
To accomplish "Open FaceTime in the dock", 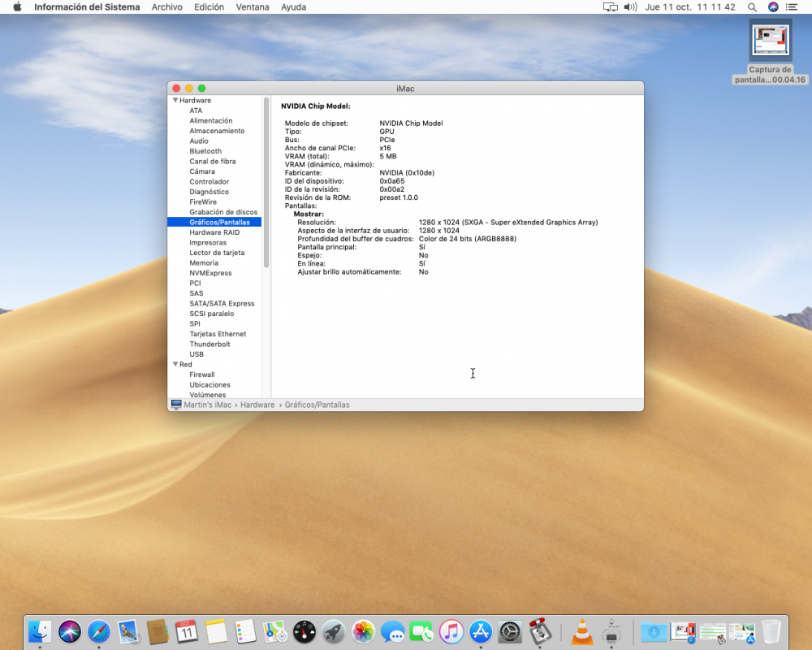I will point(422,632).
